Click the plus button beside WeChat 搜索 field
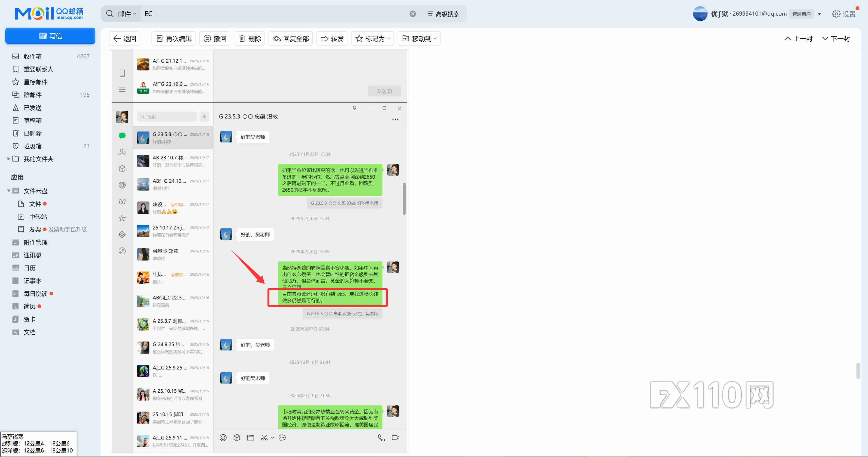This screenshot has height=457, width=868. [x=204, y=117]
